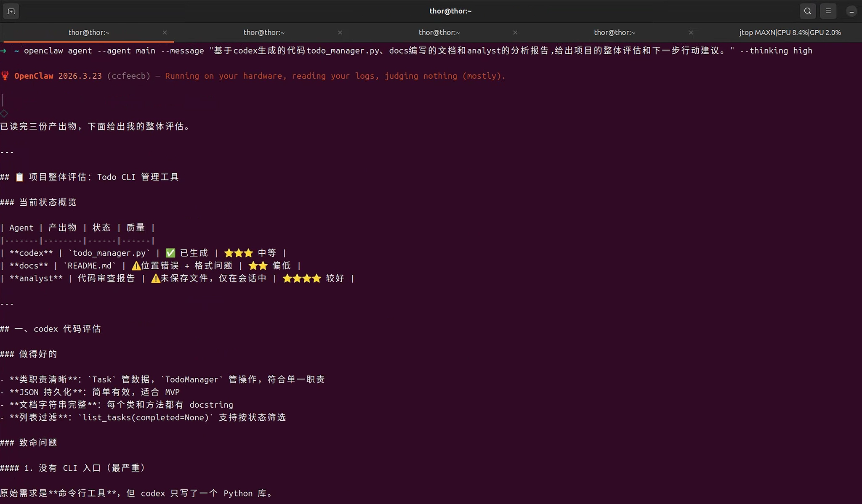Click the OpenClaw lobster logo icon
The image size is (862, 504).
point(5,76)
